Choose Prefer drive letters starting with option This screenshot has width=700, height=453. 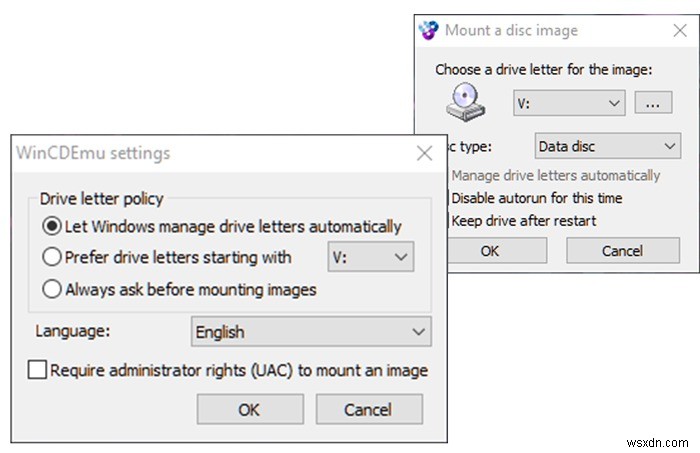tap(51, 257)
